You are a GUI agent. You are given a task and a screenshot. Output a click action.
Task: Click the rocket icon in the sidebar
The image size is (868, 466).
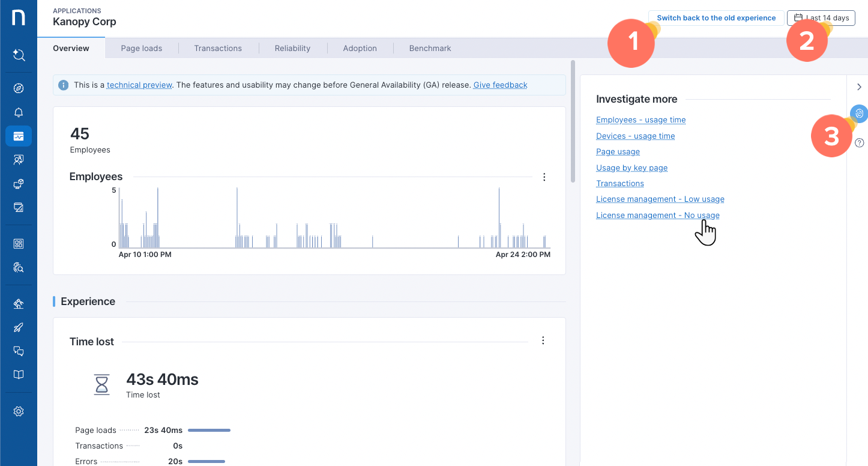point(19,327)
